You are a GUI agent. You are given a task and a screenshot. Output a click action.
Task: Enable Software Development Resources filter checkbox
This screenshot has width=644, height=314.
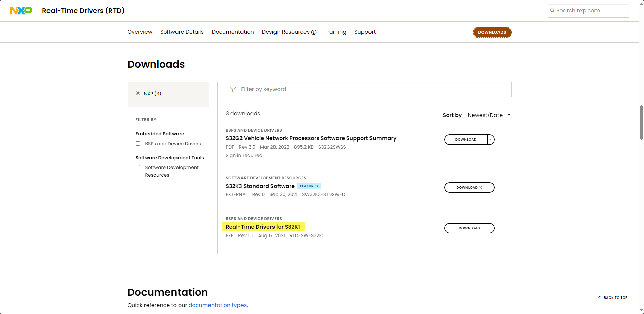click(138, 167)
